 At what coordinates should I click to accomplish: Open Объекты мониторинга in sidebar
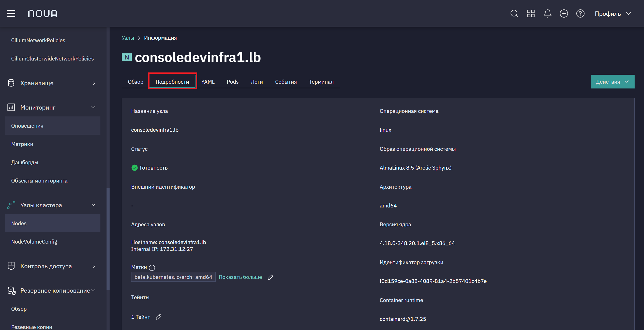[53, 181]
